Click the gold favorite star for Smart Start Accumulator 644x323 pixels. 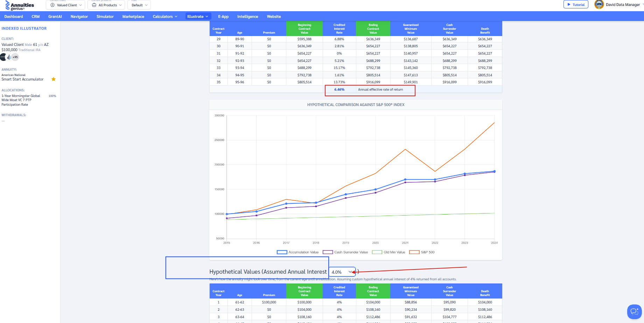54,79
